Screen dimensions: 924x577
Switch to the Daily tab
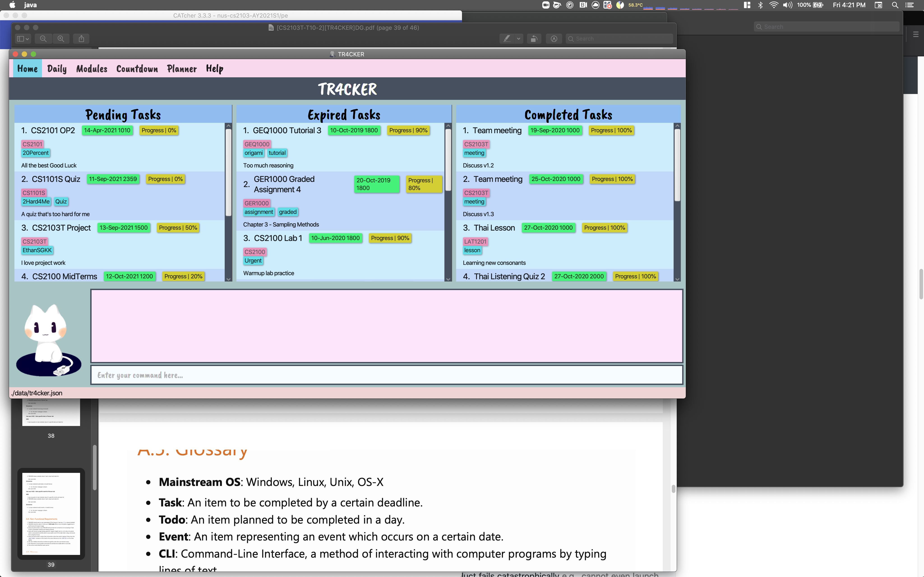[57, 69]
